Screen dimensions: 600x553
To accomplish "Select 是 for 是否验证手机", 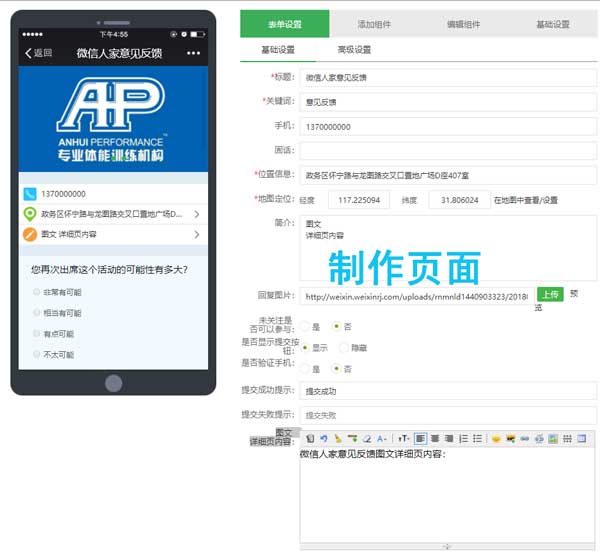I will coord(305,369).
